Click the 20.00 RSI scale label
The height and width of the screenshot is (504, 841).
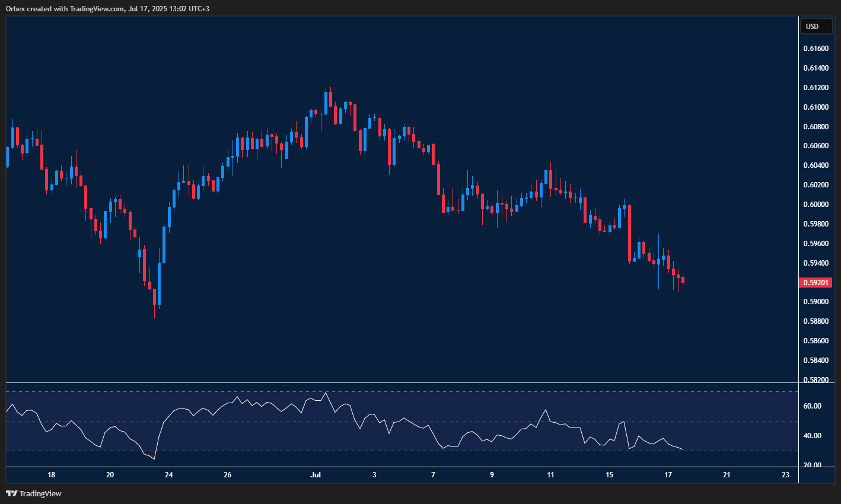[813, 465]
